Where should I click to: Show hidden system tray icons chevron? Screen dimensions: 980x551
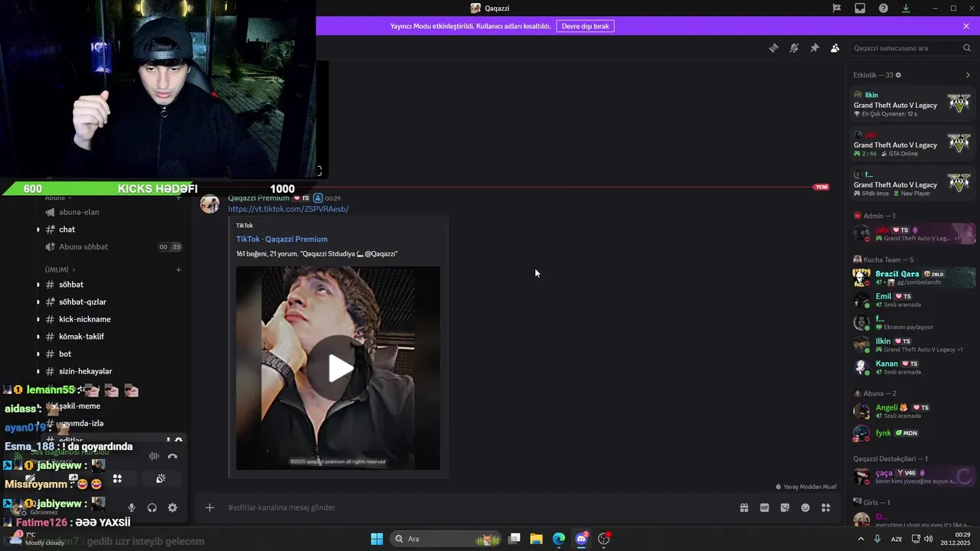click(861, 539)
